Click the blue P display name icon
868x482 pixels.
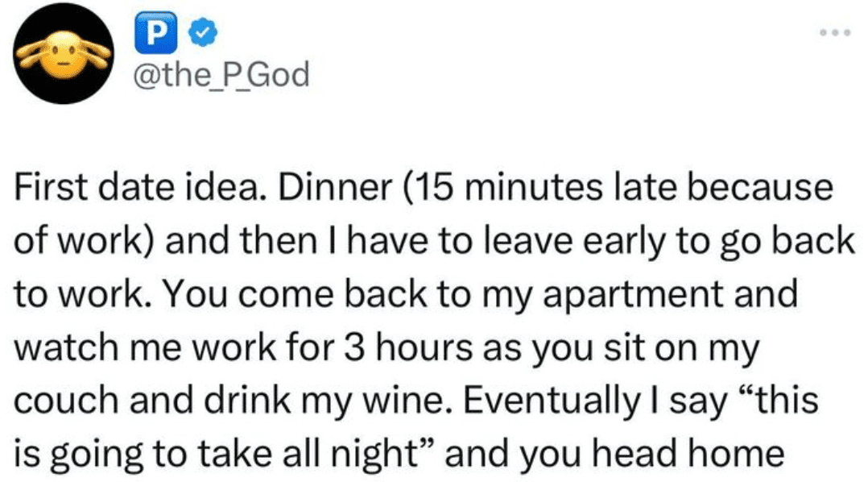tap(156, 33)
